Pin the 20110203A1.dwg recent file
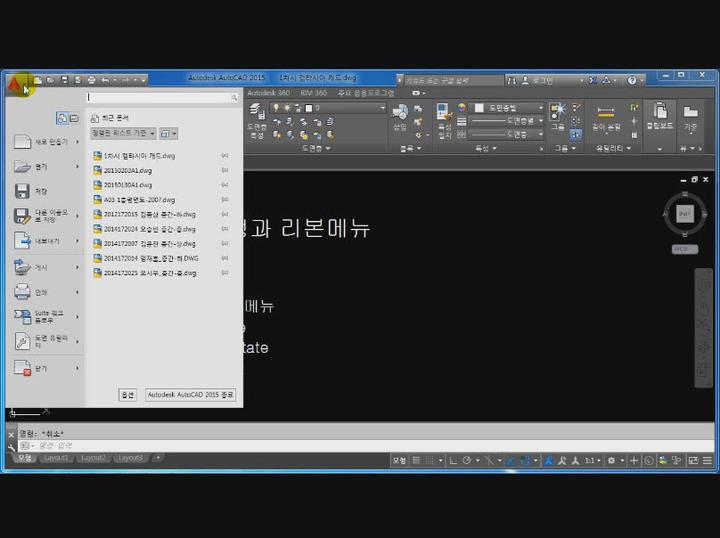 pos(225,170)
